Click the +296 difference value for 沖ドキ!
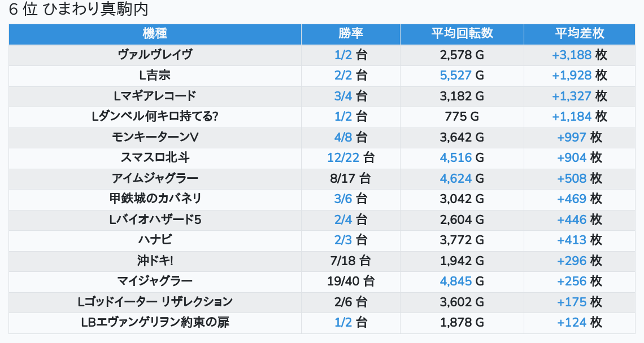 coord(571,261)
